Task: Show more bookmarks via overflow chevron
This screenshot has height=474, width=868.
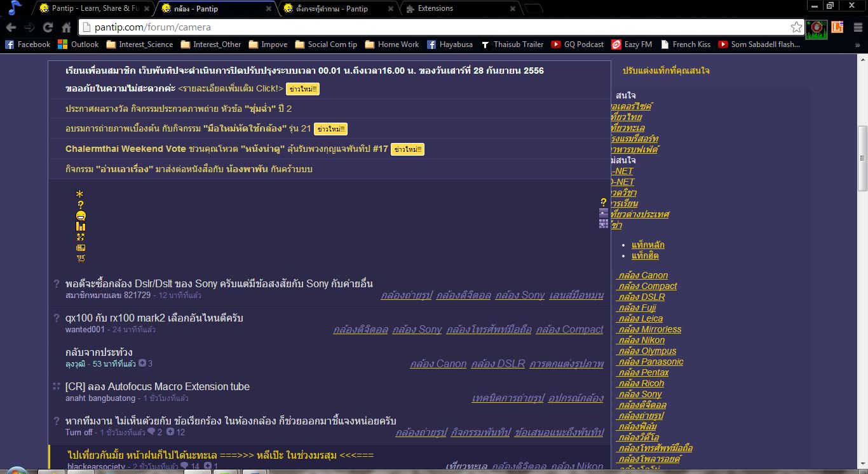Action: click(858, 44)
